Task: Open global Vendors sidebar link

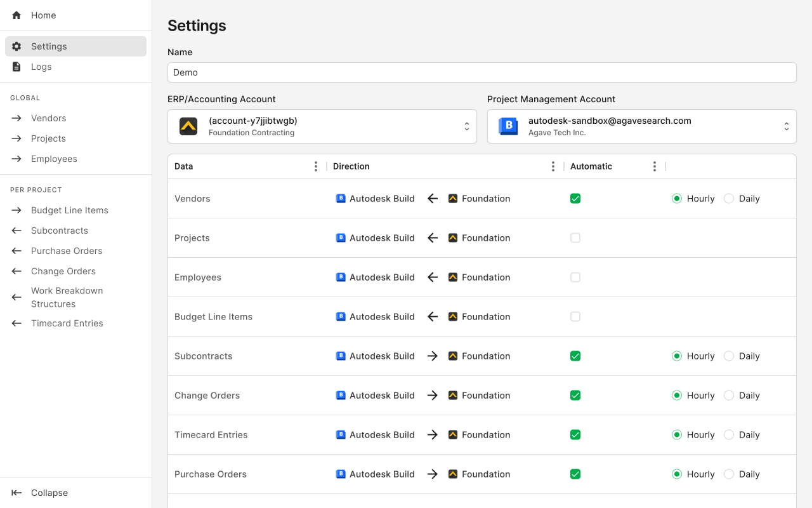Action: tap(75, 118)
